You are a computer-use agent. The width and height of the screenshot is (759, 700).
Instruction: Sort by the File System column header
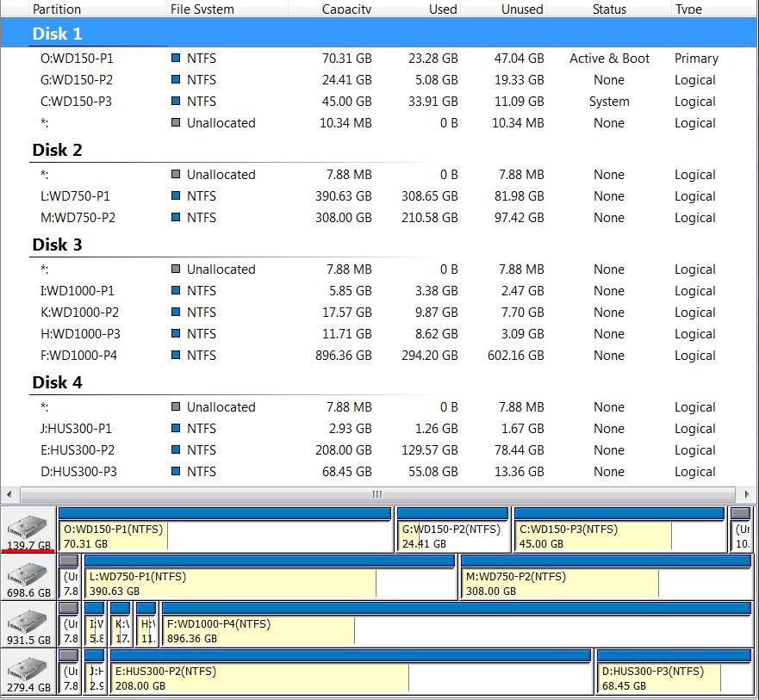point(227,9)
